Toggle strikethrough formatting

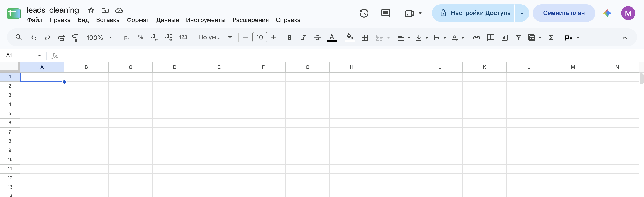317,37
